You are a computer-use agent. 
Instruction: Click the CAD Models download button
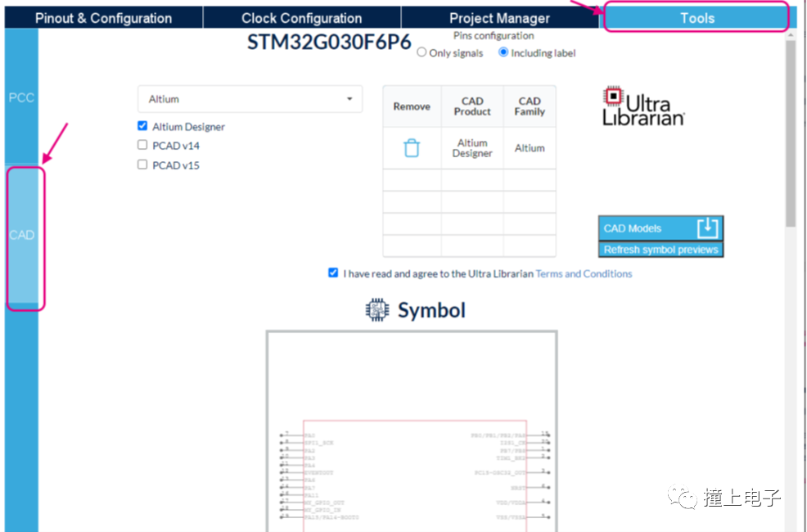coord(660,228)
